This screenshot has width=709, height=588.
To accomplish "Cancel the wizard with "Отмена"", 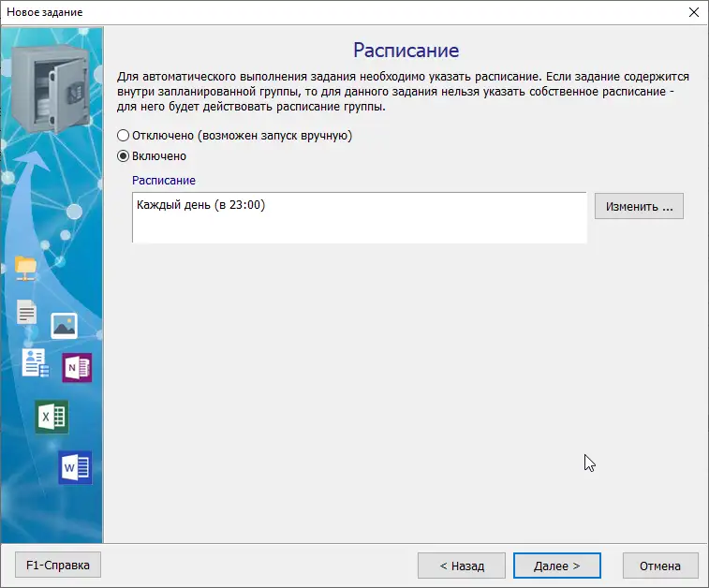I will 660,566.
